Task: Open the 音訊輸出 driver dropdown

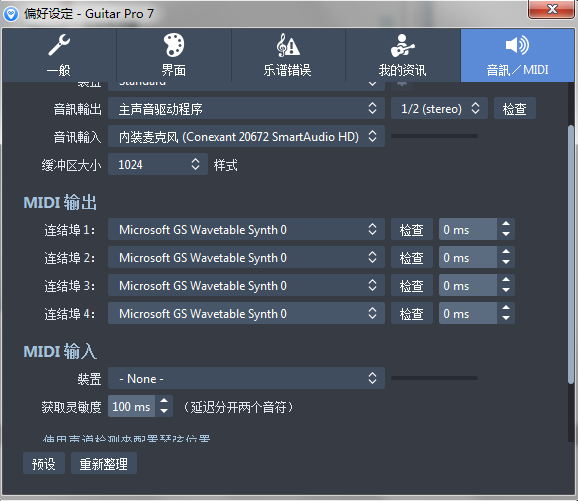Action: [x=246, y=108]
